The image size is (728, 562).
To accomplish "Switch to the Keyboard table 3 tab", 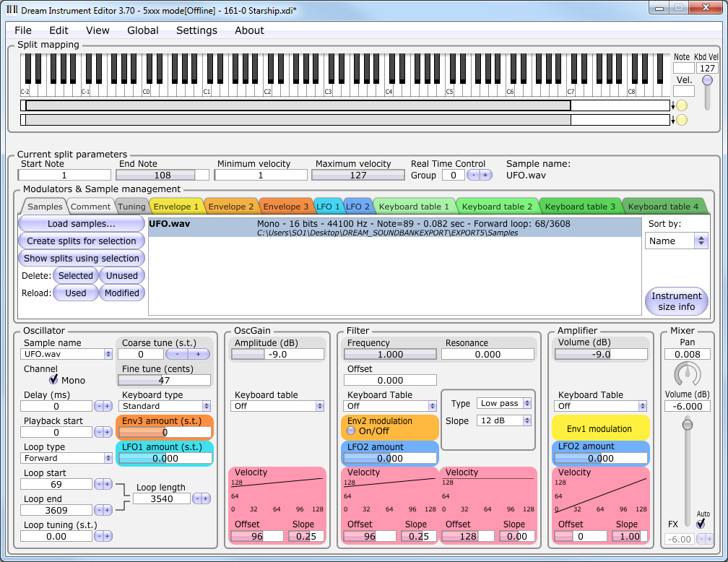I will point(580,207).
